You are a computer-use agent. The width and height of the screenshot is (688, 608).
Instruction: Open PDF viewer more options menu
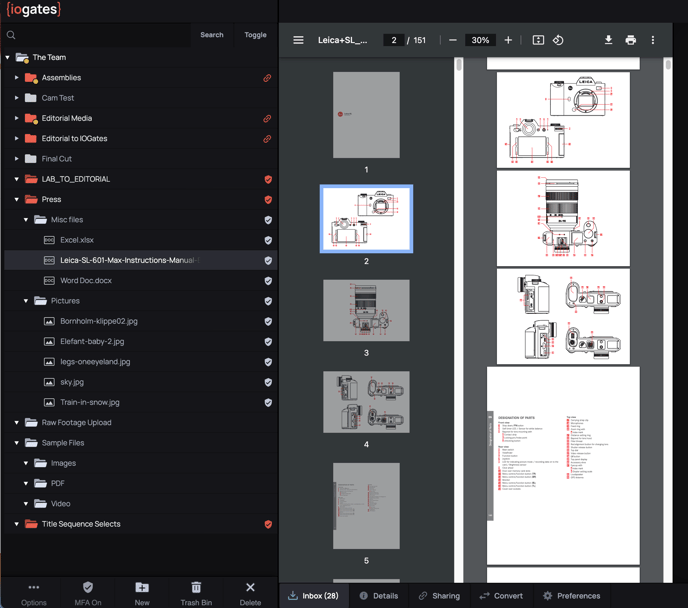(x=653, y=40)
